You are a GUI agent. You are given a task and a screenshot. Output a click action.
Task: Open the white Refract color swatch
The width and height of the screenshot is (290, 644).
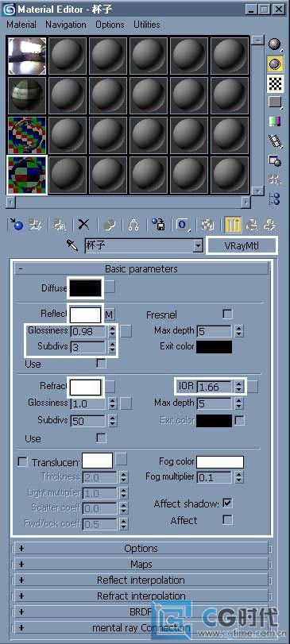(x=87, y=387)
